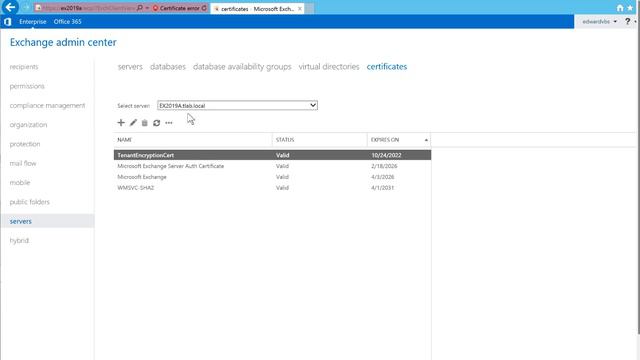Click the browser address bar URL
640x360 pixels.
tap(88, 8)
